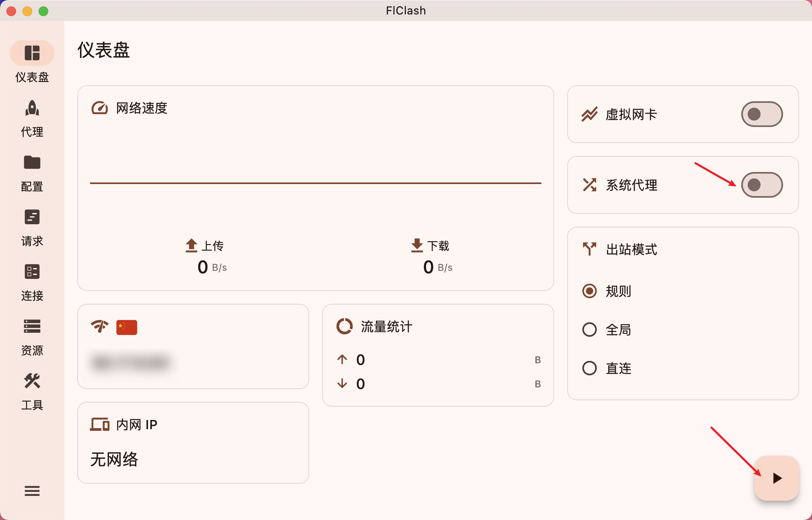Click the 系统代理 shuffle icon
This screenshot has width=812, height=520.
[590, 185]
